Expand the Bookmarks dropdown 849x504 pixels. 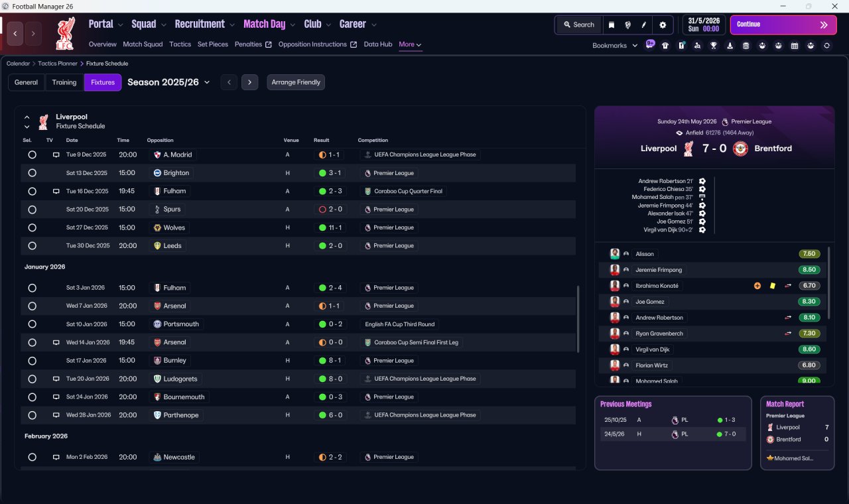[615, 45]
